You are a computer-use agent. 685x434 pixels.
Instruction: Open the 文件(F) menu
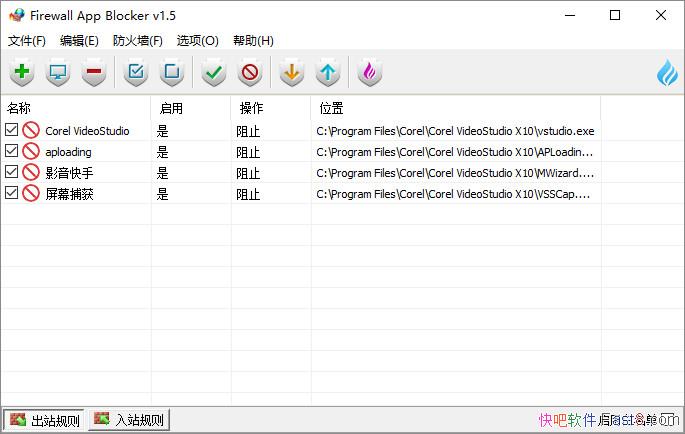coord(27,41)
